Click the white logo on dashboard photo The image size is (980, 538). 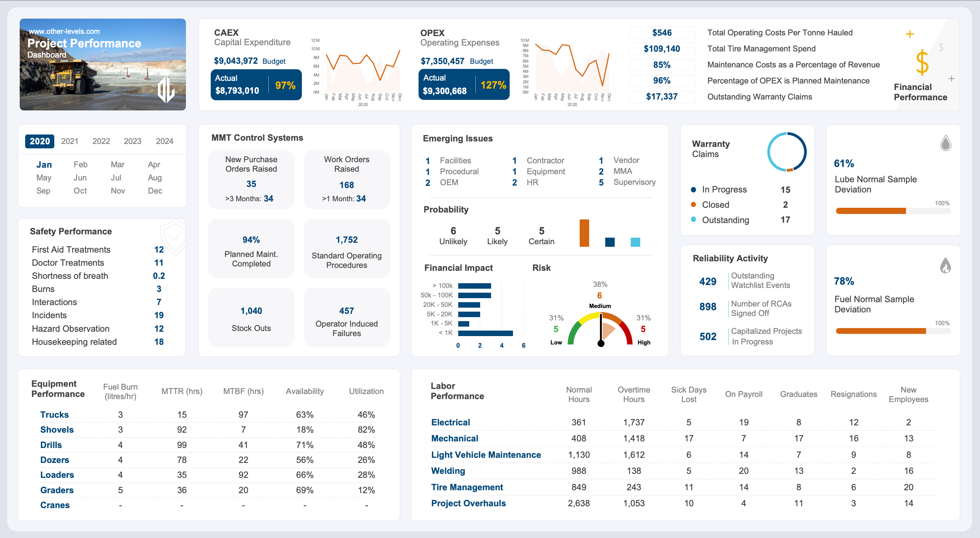click(x=166, y=90)
